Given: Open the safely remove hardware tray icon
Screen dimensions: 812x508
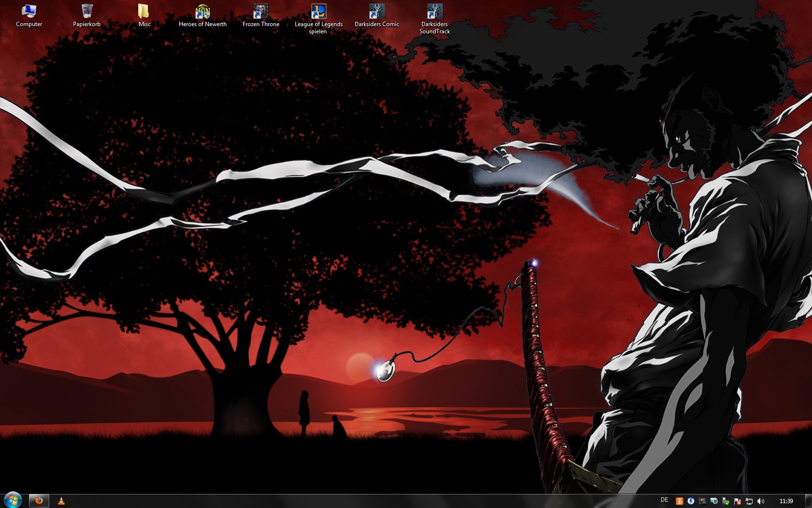Looking at the screenshot, I should point(725,501).
